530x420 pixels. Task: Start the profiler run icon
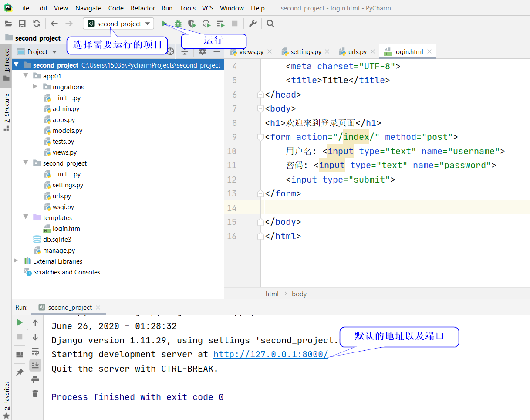(206, 24)
